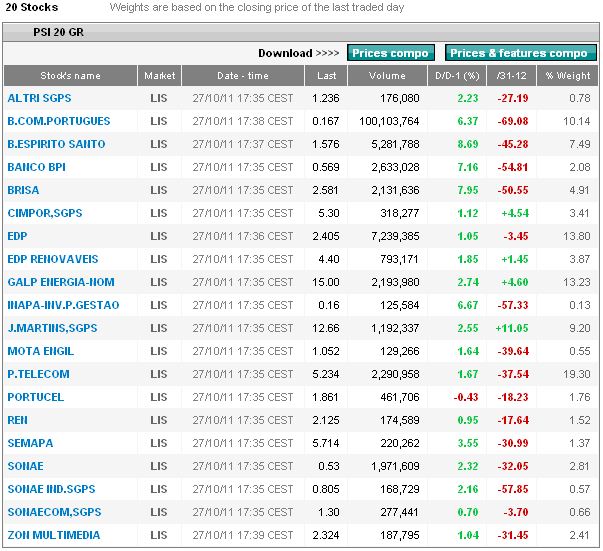Open ZON MULTIMEDIA stock link

tap(54, 535)
